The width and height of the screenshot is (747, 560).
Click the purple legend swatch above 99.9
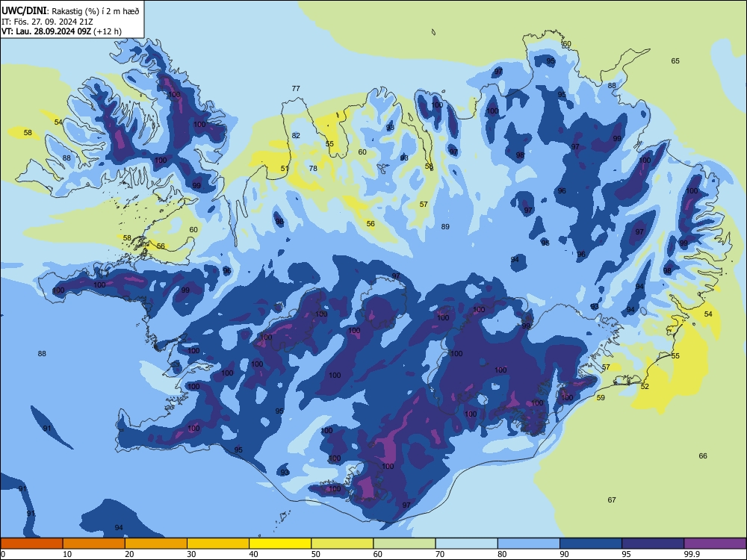pos(715,544)
